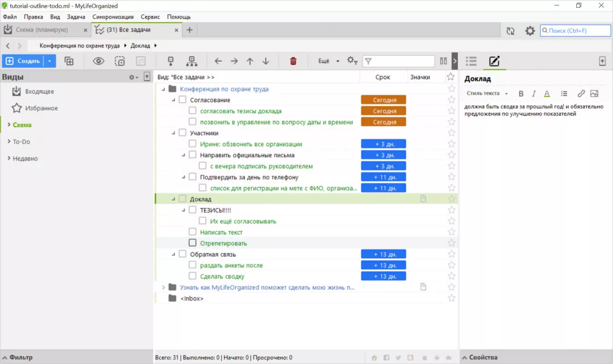Viewport: 613px width, 364px height.
Task: Open Избранное in the views sidebar
Action: point(41,108)
